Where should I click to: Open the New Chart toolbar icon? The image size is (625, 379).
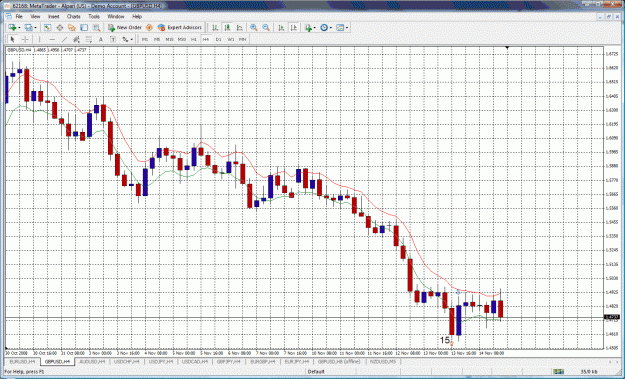pyautogui.click(x=12, y=27)
